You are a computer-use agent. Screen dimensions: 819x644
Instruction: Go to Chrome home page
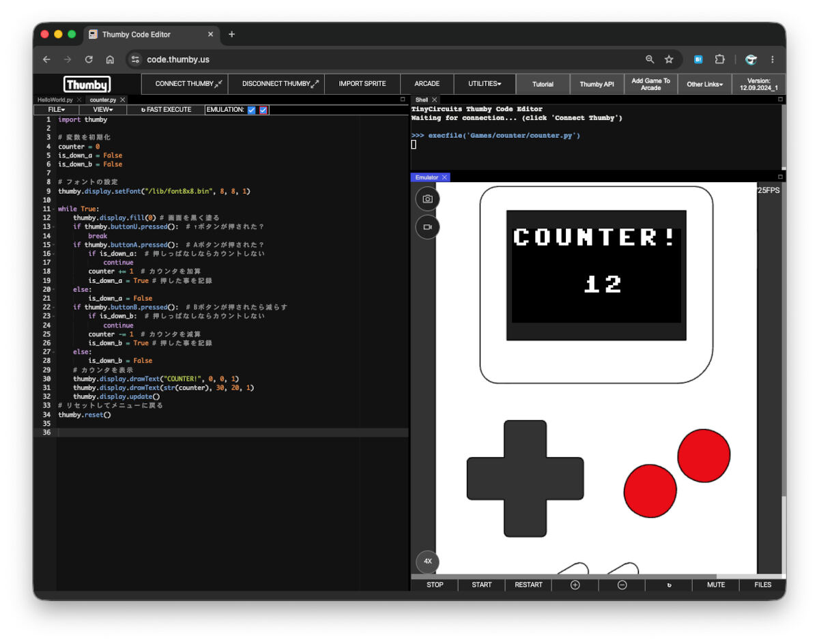tap(110, 59)
